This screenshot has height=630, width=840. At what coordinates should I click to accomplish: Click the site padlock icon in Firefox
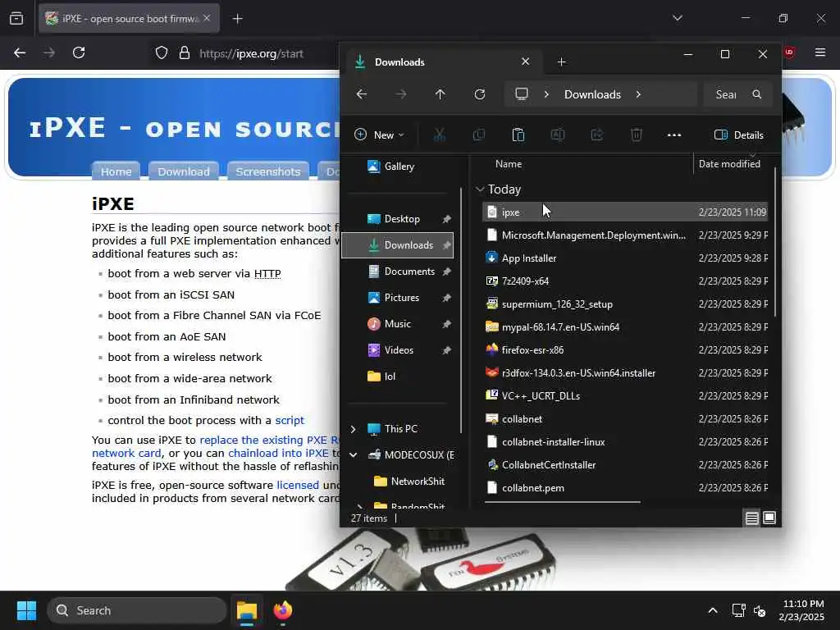185,53
